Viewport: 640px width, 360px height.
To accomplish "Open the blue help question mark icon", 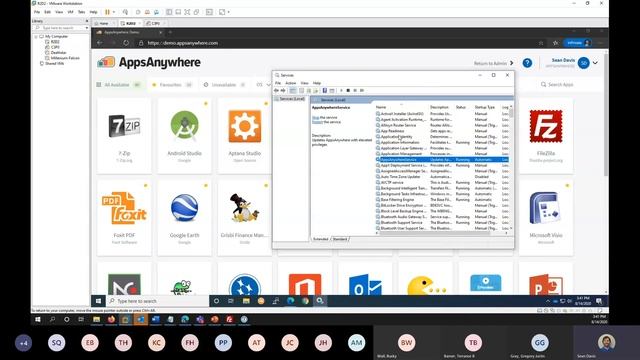I will [x=527, y=63].
